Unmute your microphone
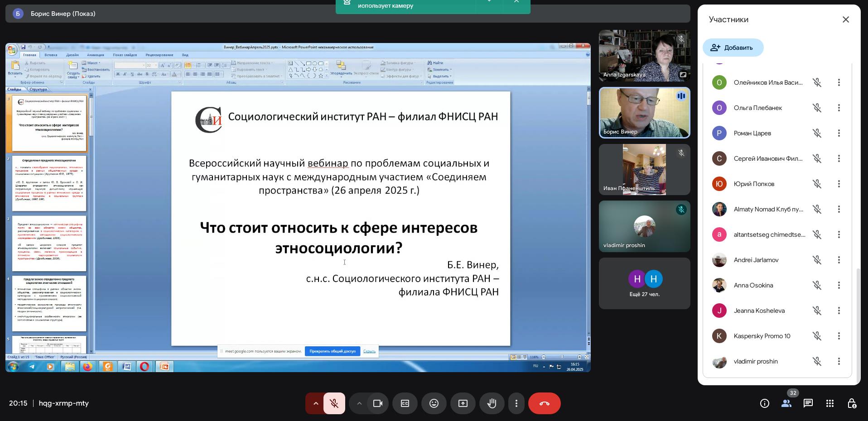868x421 pixels. coord(334,403)
